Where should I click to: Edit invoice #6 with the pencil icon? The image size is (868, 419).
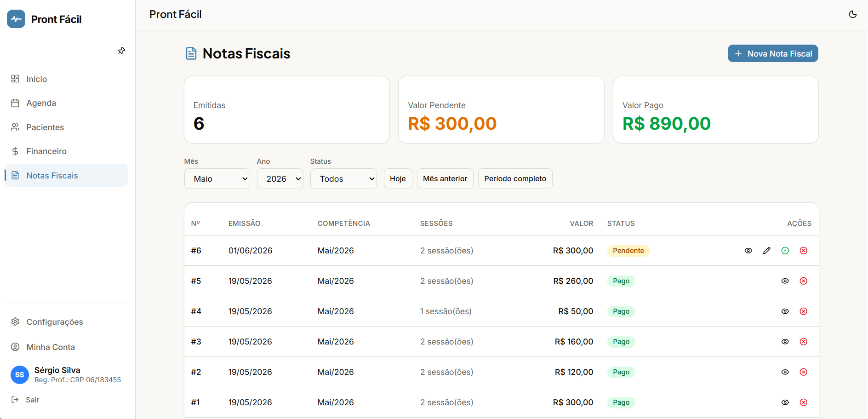[767, 251]
